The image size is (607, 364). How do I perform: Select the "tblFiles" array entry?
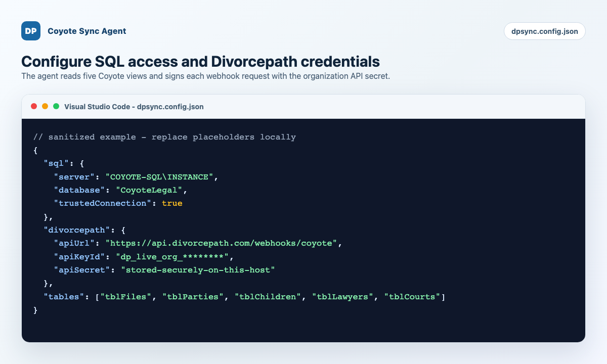click(x=126, y=297)
